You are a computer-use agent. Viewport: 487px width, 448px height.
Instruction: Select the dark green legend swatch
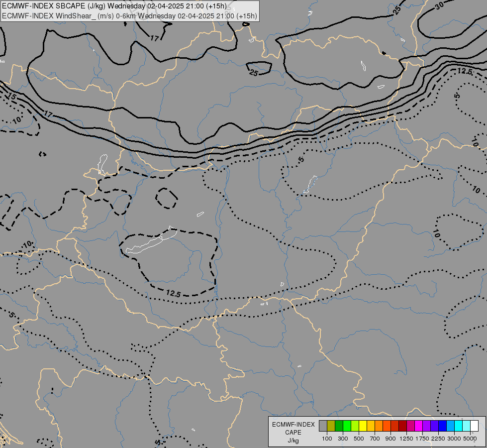pyautogui.click(x=339, y=426)
